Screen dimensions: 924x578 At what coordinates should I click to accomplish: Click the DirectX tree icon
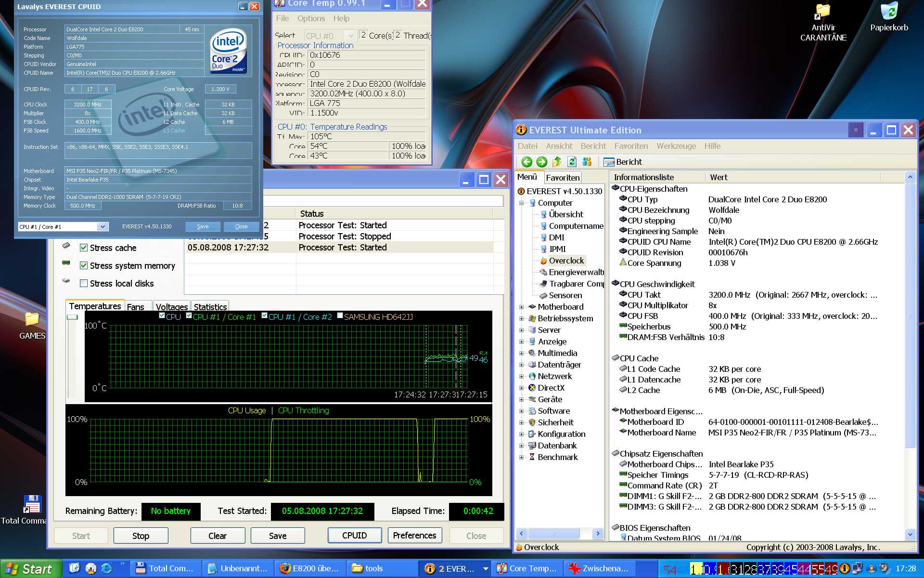(532, 388)
